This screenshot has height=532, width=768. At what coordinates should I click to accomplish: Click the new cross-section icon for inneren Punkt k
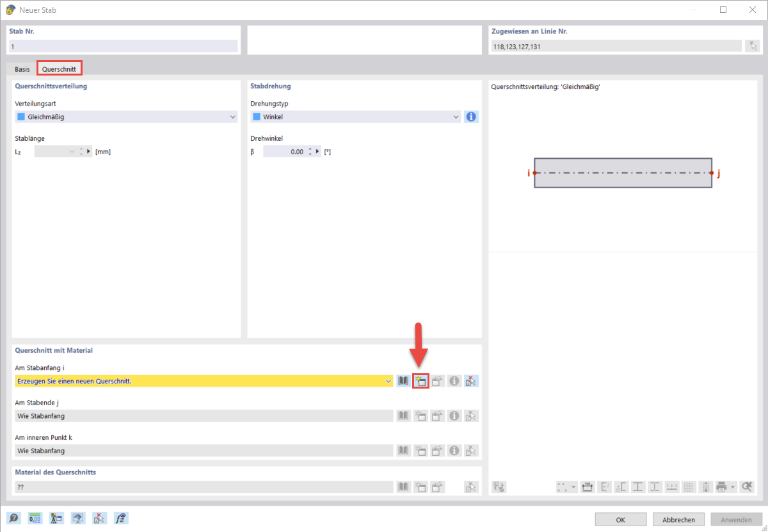pyautogui.click(x=420, y=451)
